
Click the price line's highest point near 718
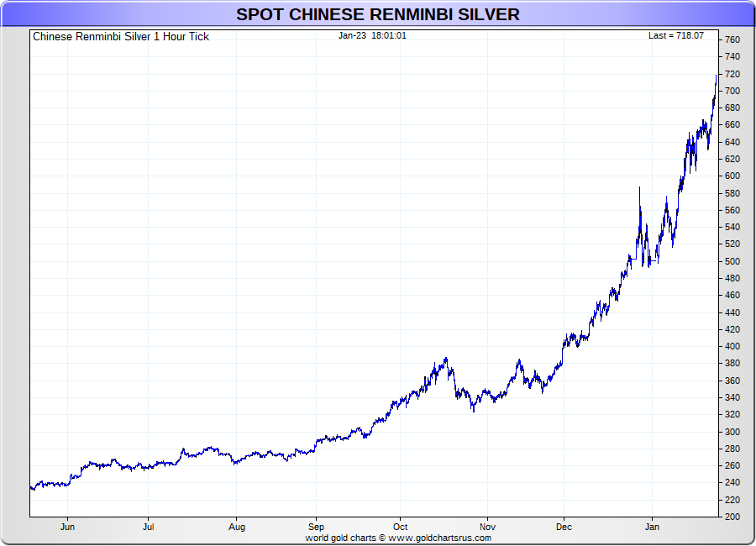716,76
